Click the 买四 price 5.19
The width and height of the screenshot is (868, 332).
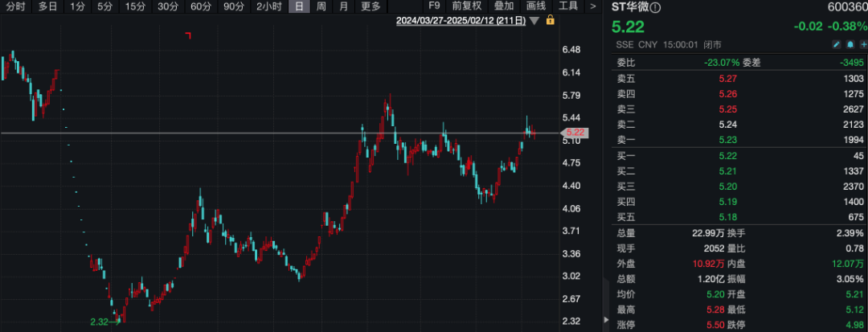point(728,202)
